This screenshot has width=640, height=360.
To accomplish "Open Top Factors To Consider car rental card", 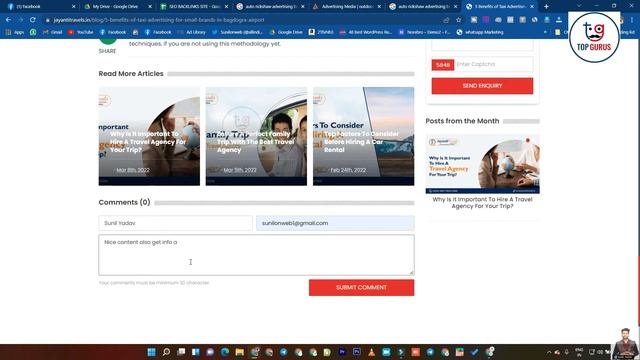I will 363,136.
